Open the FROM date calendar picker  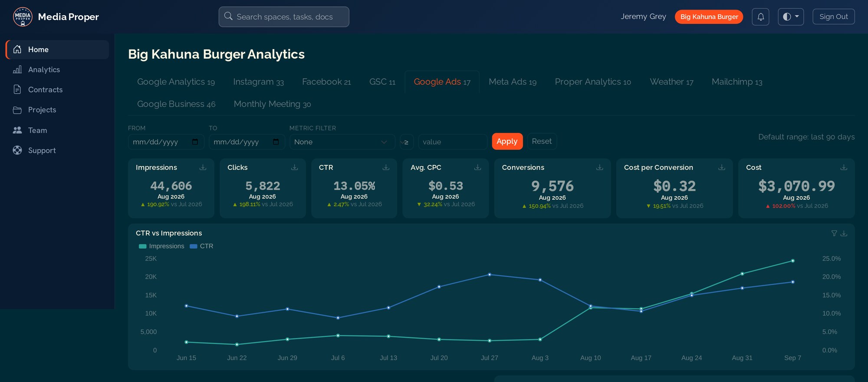(x=195, y=142)
